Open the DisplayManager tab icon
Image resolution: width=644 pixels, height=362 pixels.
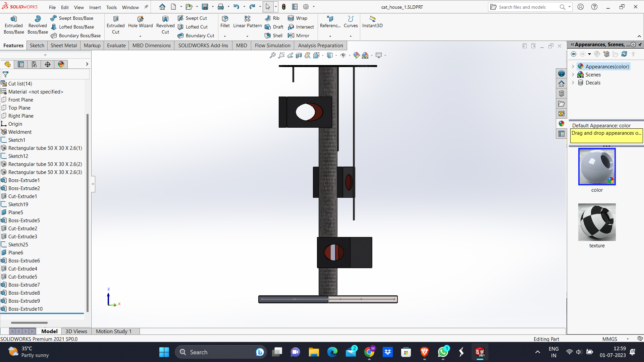[61, 64]
